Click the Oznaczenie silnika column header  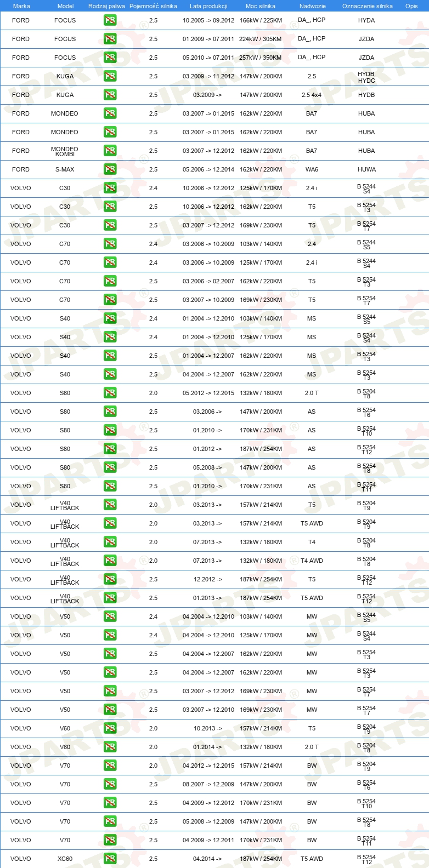(x=368, y=6)
